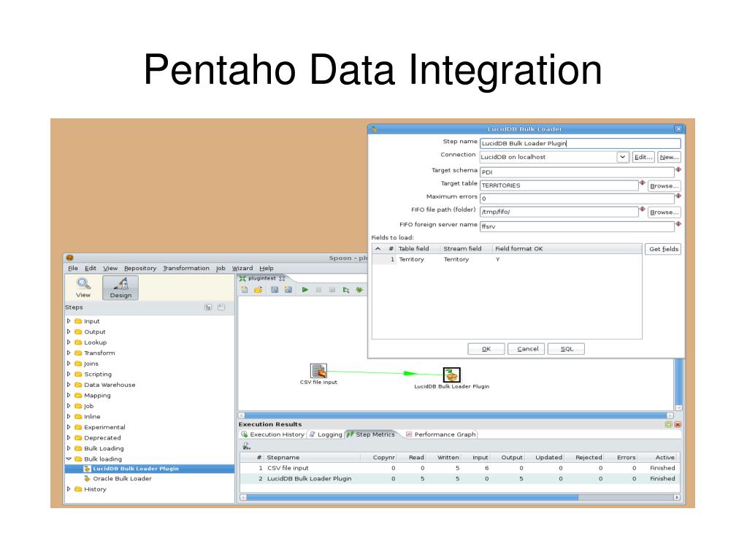
Task: Open the Wizard menu
Action: tap(242, 268)
